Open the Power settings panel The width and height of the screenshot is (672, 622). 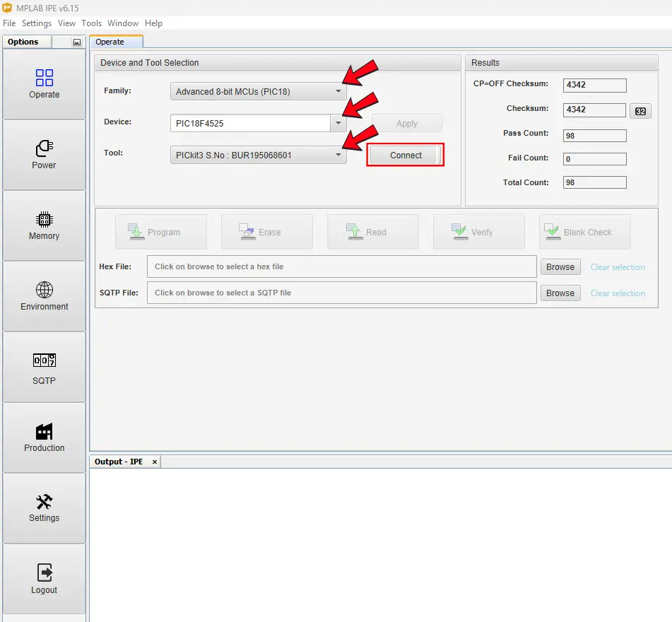tap(44, 155)
